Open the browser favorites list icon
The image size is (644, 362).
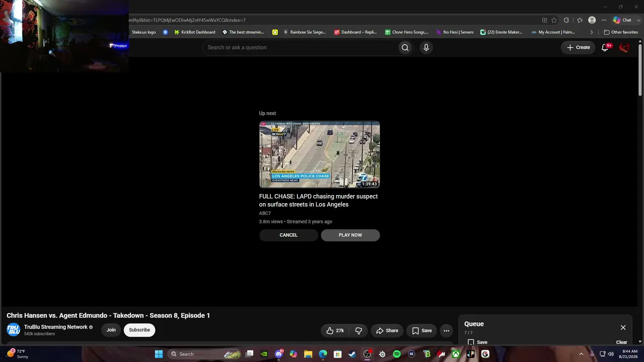[580, 20]
